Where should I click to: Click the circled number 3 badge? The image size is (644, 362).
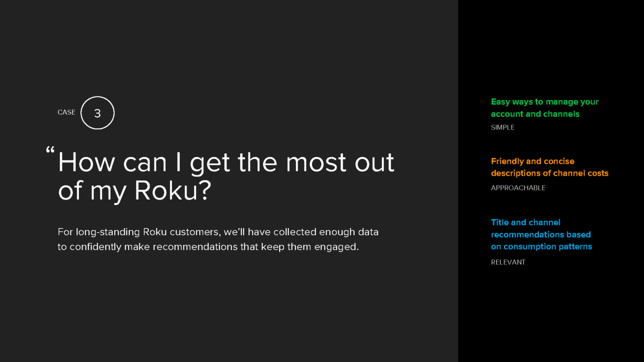coord(98,113)
